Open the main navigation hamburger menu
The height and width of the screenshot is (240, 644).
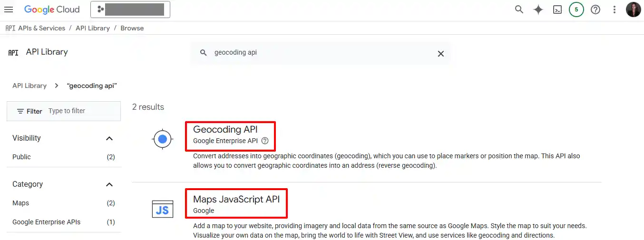[9, 10]
